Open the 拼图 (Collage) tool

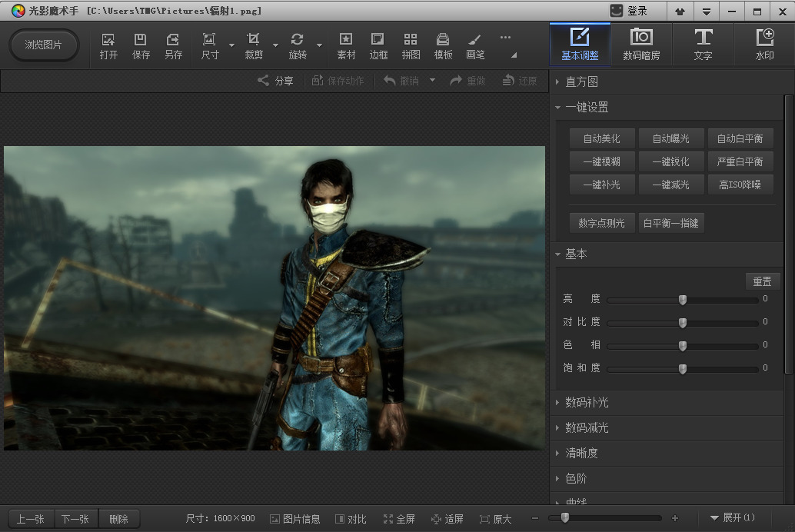(x=411, y=45)
